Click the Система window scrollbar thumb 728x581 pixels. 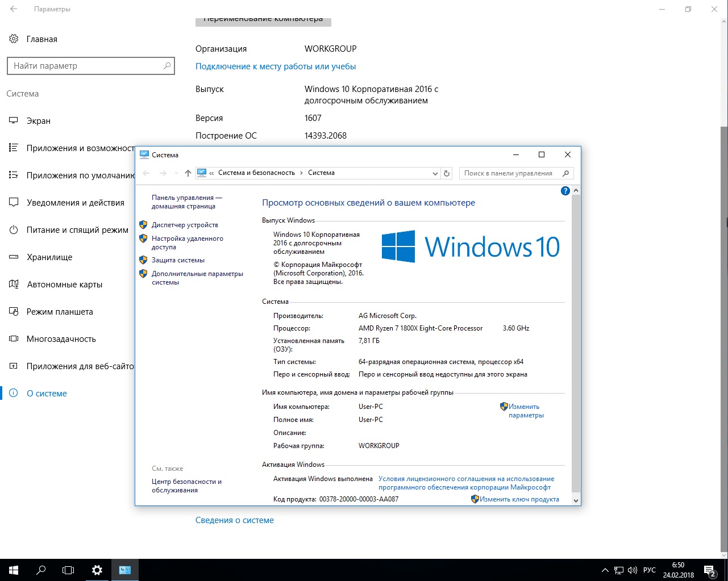coord(576,344)
